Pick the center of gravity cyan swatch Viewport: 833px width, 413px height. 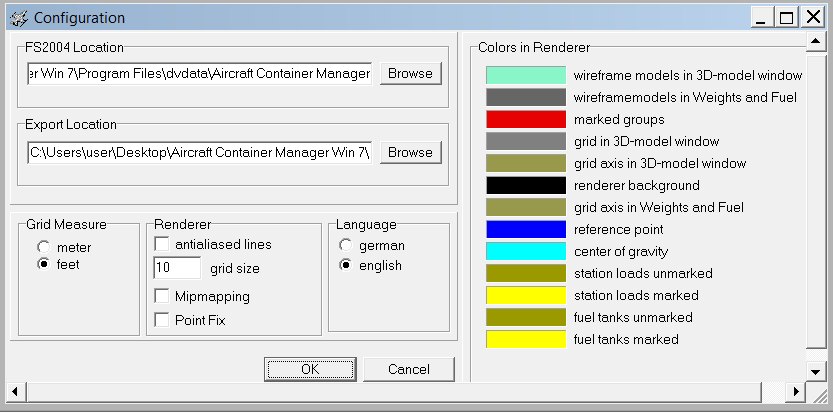click(526, 251)
